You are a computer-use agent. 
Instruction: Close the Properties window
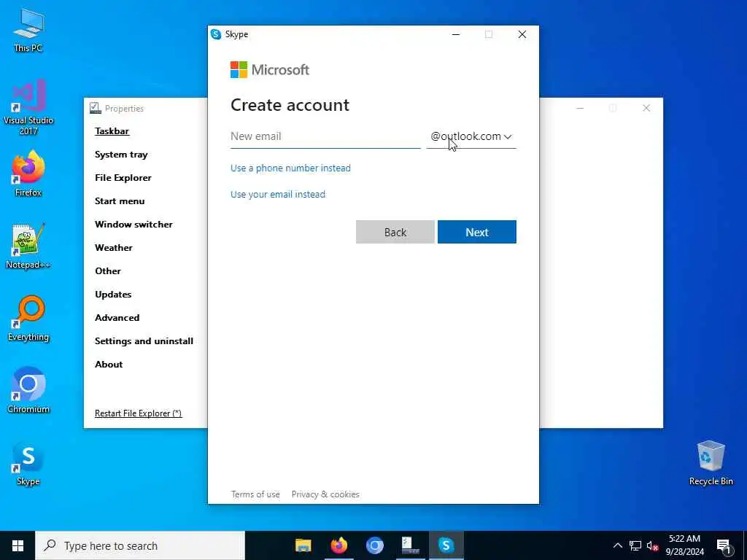pos(646,108)
